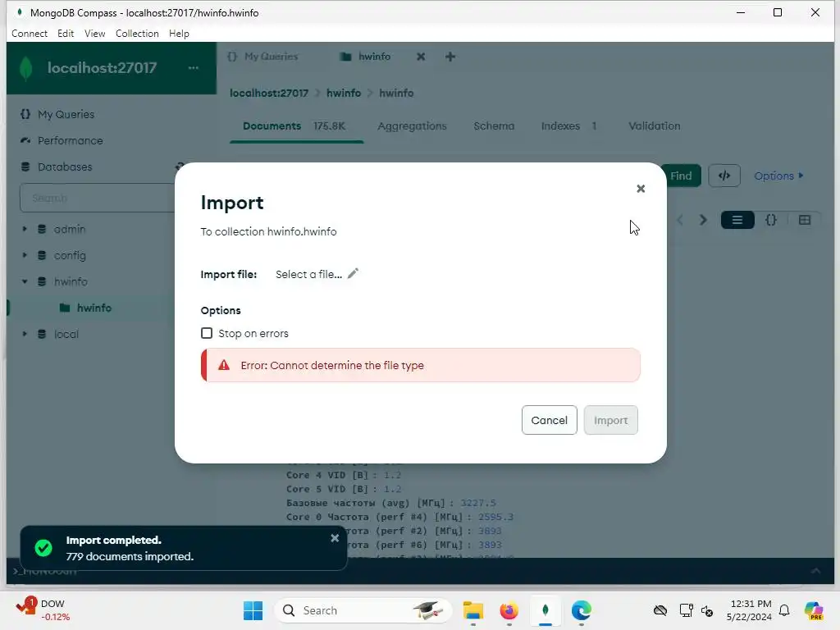Screen dimensions: 840x630
Task: Click MongoDB Compass taskbar icon
Action: tap(546, 610)
